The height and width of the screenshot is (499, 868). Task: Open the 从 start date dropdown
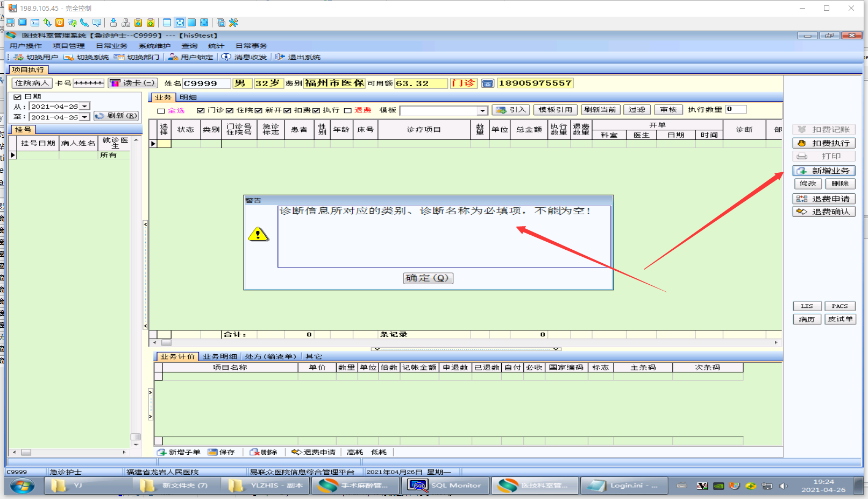pos(84,107)
